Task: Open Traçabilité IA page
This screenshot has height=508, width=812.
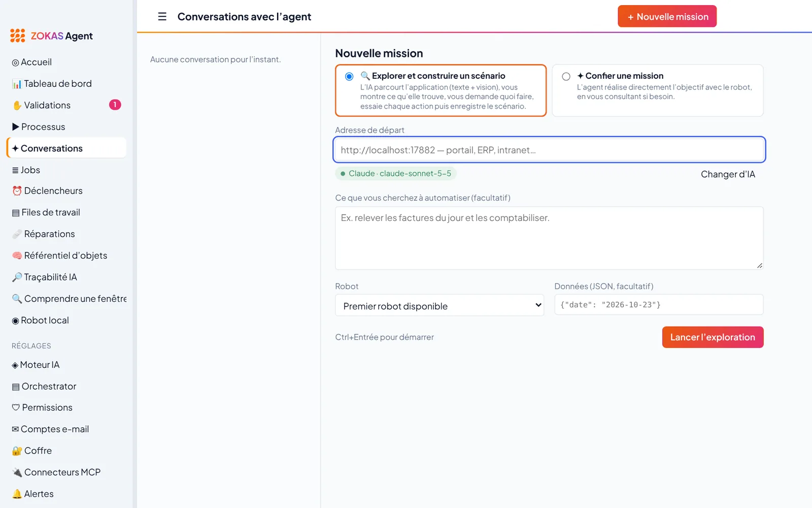Action: click(66, 277)
